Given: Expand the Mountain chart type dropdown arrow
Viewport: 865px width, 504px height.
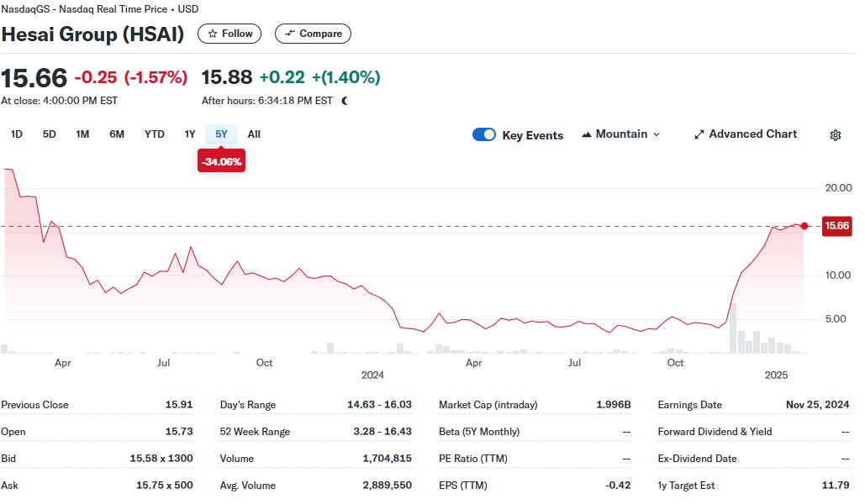Looking at the screenshot, I should (657, 134).
